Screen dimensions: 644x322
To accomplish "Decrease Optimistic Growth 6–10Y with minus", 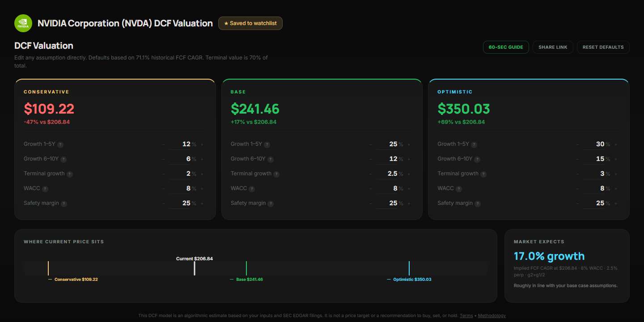I will [577, 159].
